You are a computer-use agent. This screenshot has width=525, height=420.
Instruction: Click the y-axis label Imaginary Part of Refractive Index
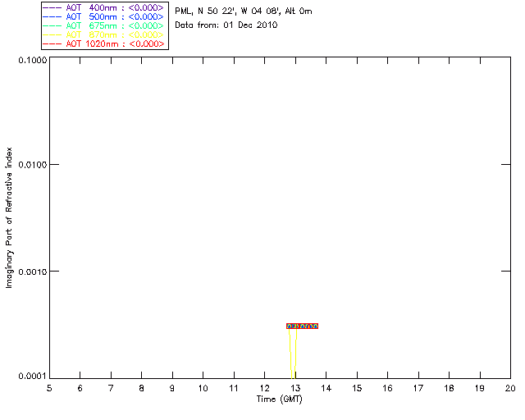pos(9,217)
